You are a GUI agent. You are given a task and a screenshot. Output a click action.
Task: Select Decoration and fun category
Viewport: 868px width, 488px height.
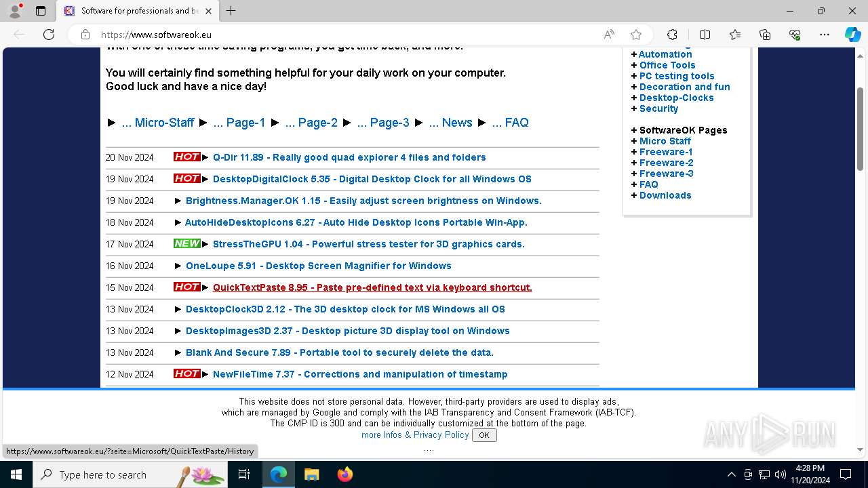click(685, 87)
